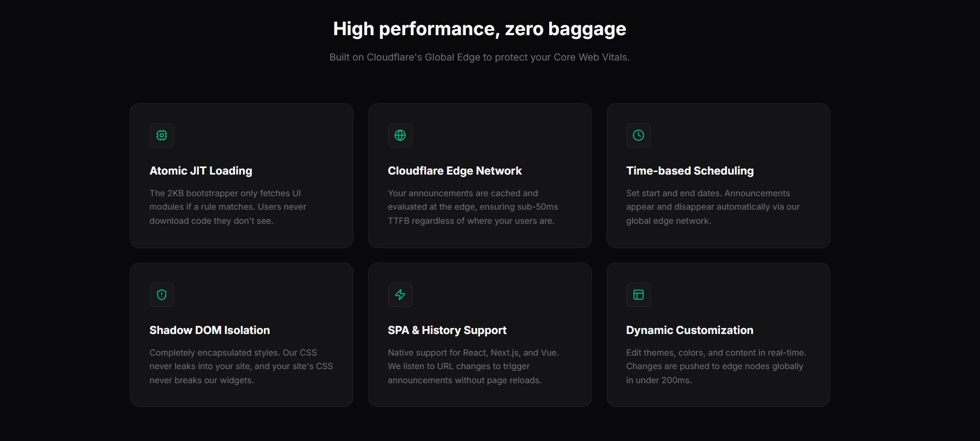Click the description starting 'Completely encapsulated styles'
Screen dimensions: 980x441
[x=241, y=366]
